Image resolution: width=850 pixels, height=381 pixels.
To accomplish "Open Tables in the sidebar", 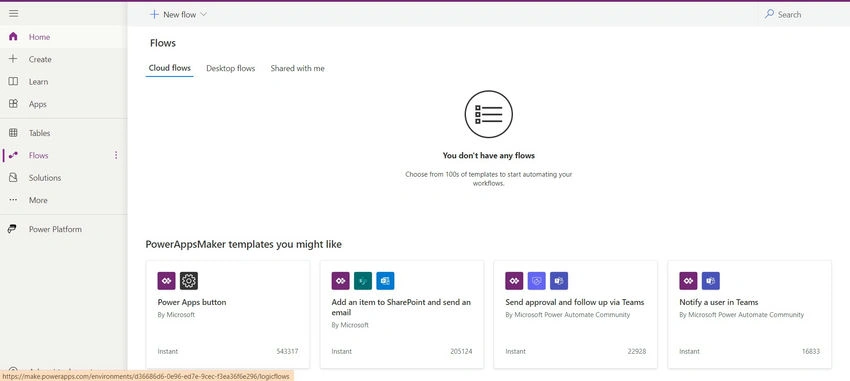I will (63, 133).
